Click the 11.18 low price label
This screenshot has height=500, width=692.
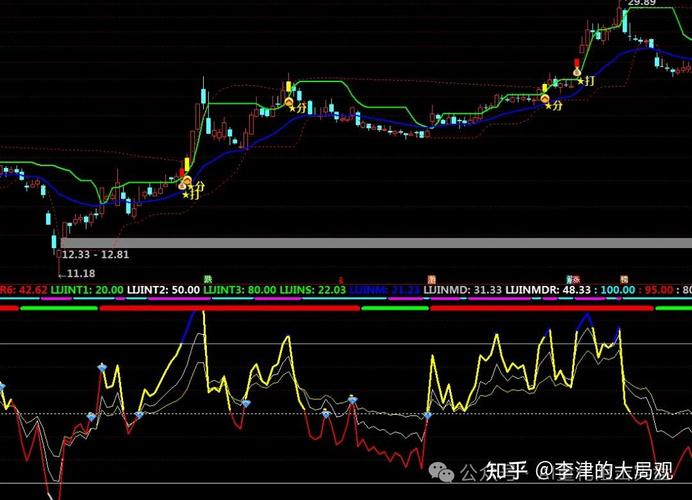(x=81, y=274)
